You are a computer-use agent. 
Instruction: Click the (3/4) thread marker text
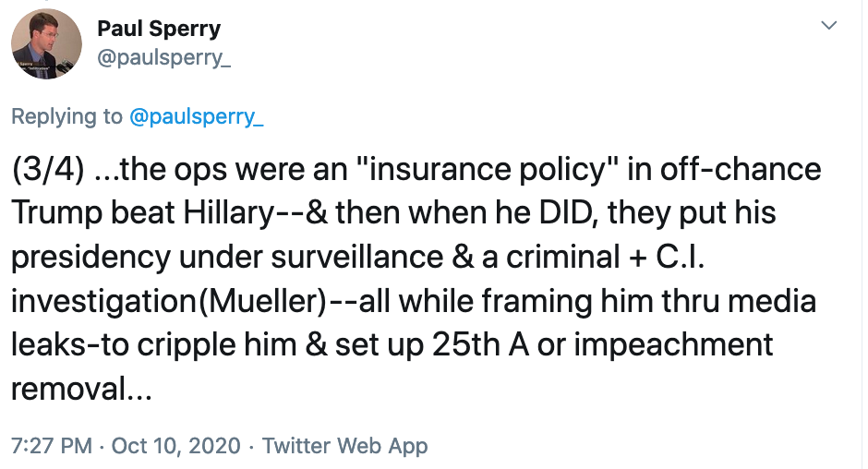[48, 170]
